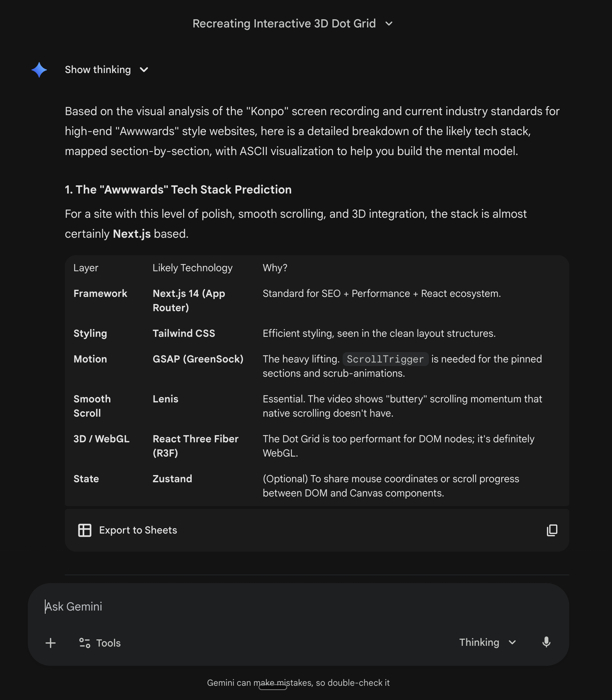Open the conversation title dropdown chevron
The width and height of the screenshot is (612, 700).
pos(389,24)
